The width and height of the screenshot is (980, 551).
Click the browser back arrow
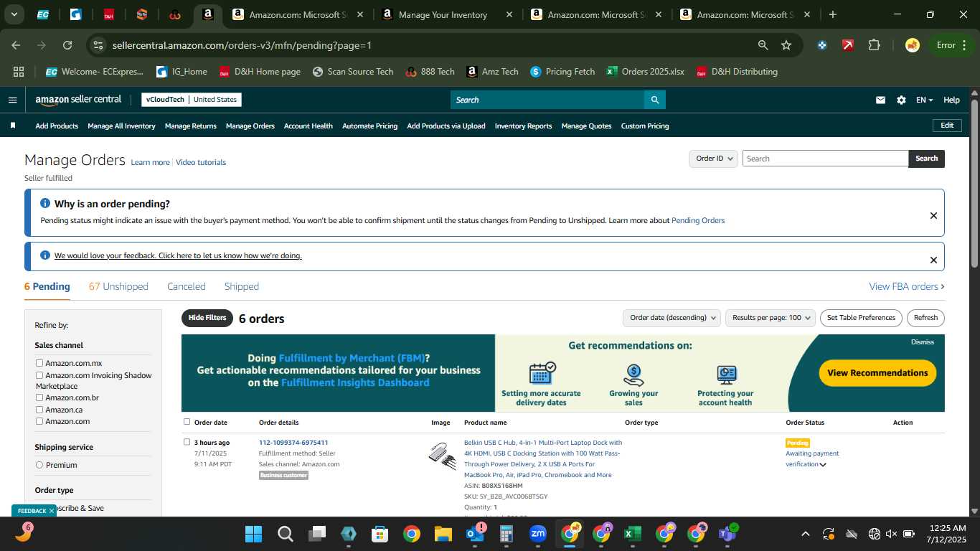[16, 45]
